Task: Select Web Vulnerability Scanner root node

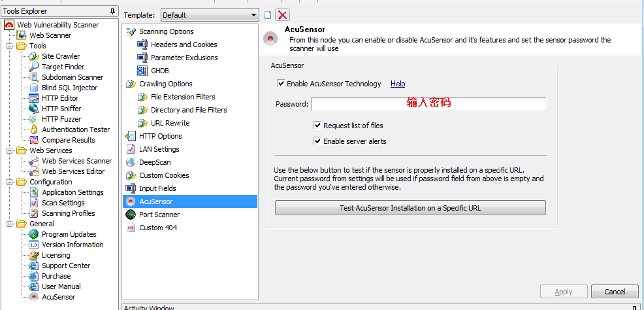Action: tap(58, 25)
